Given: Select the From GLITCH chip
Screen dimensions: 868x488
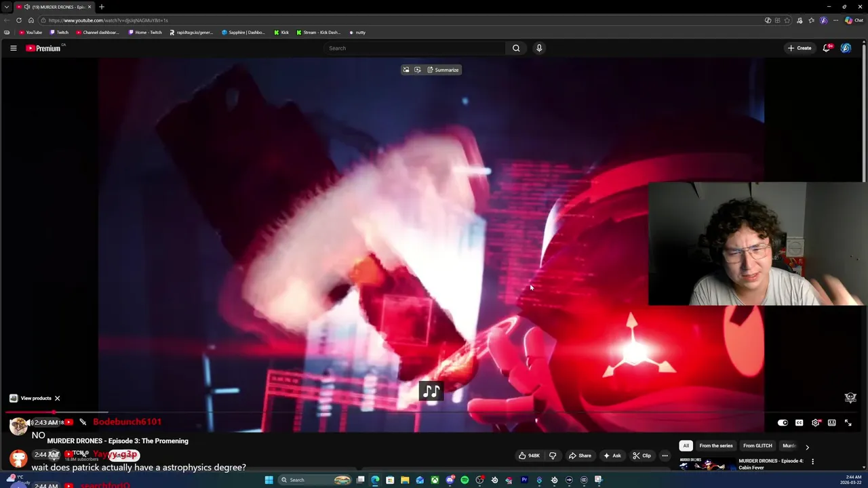Looking at the screenshot, I should click(757, 446).
